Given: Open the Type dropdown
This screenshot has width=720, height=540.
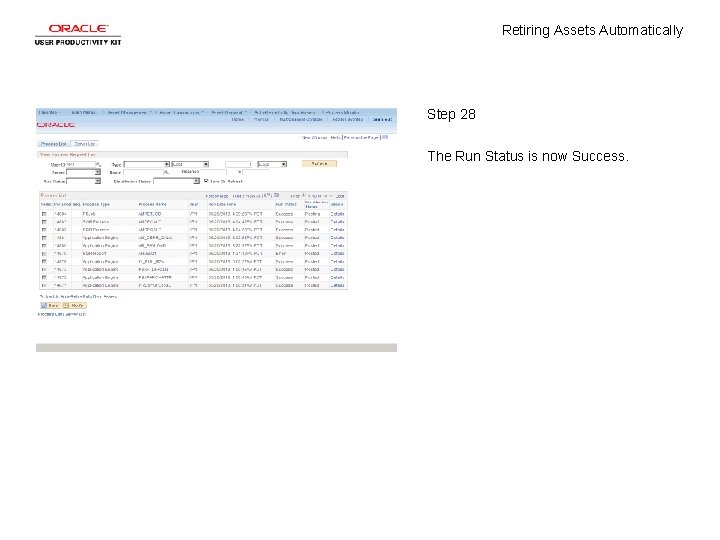Looking at the screenshot, I should (x=146, y=164).
